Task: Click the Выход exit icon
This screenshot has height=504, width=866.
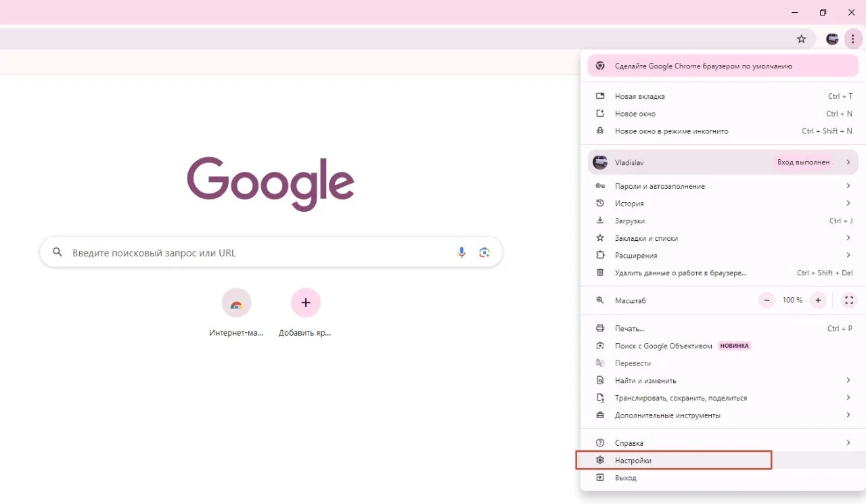Action: (600, 478)
